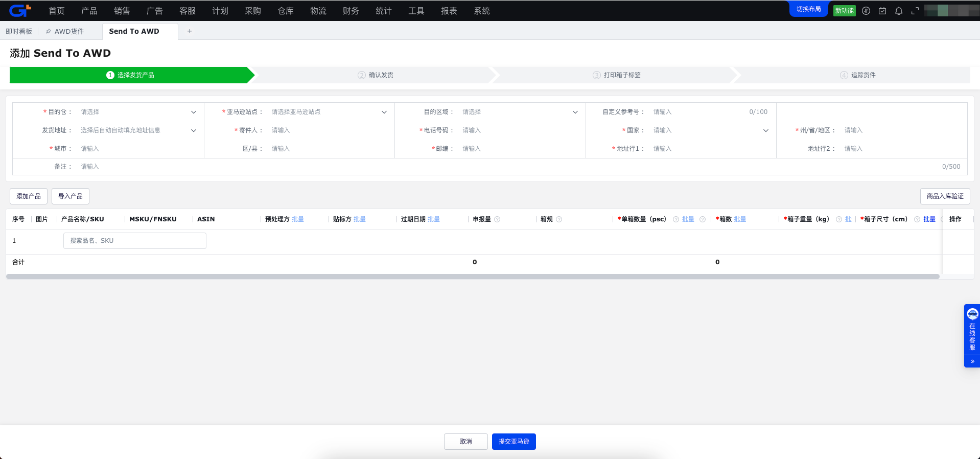
Task: Click the user avatar area at top right
Action: [951, 11]
